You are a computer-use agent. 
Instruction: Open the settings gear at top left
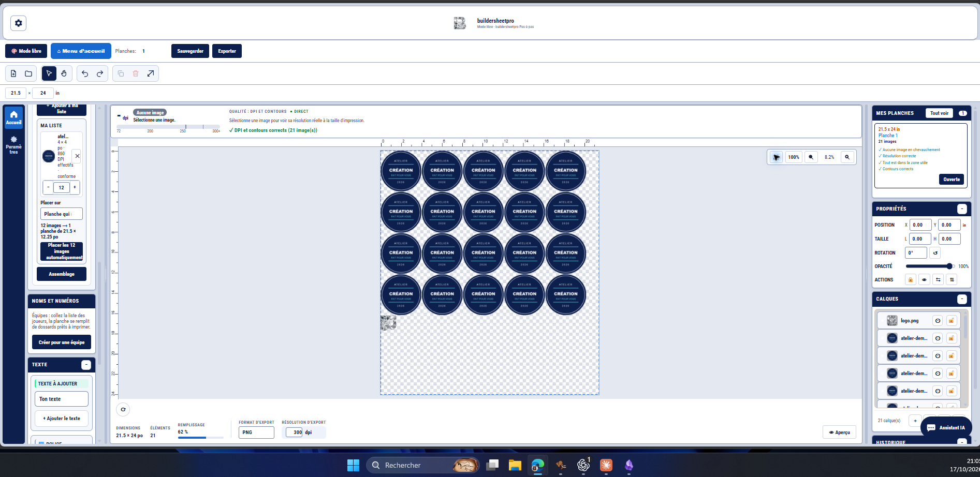coord(19,23)
